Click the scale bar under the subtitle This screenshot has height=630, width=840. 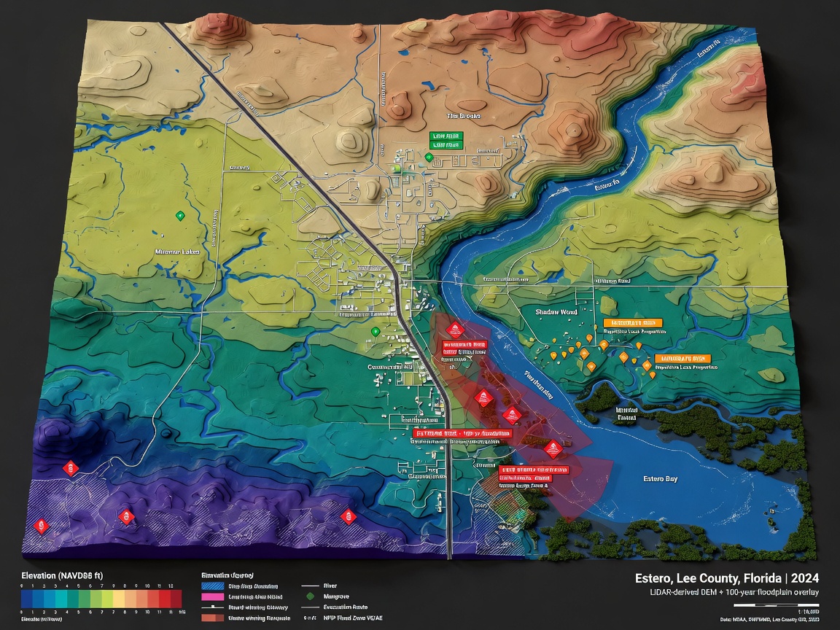(776, 605)
